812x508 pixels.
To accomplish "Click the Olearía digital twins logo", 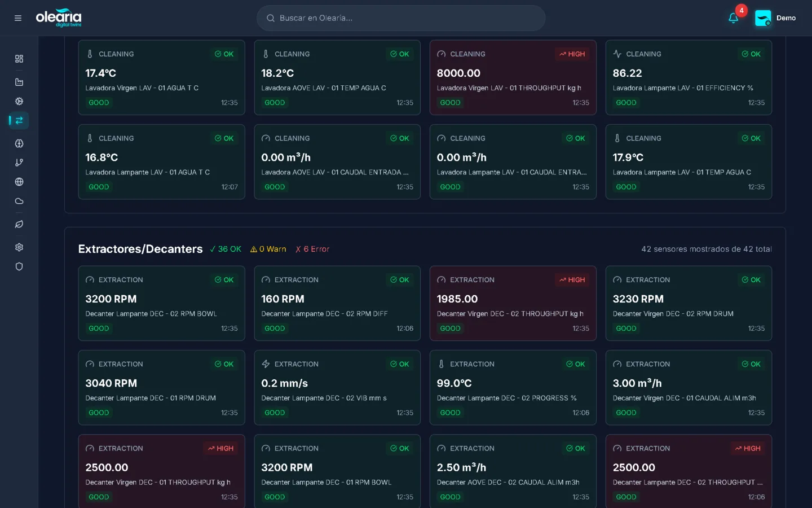I will (x=59, y=17).
